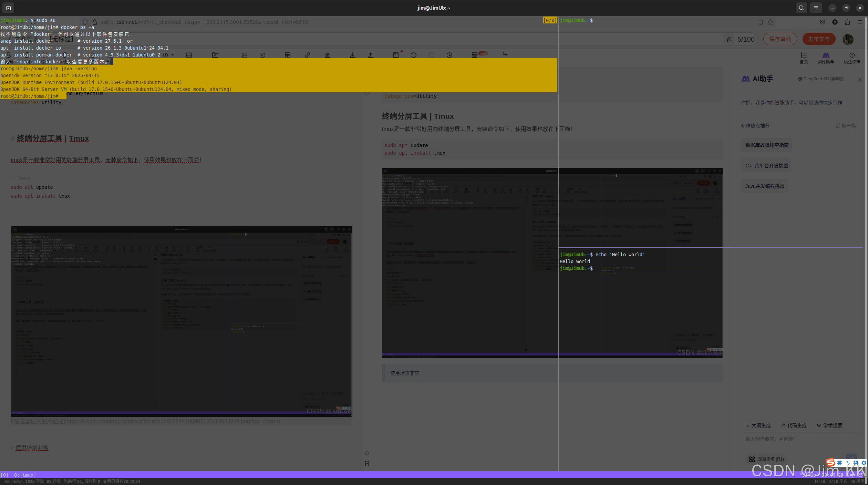Select the 代码生成 tab
Screen dimensions: 868x485
794,425
